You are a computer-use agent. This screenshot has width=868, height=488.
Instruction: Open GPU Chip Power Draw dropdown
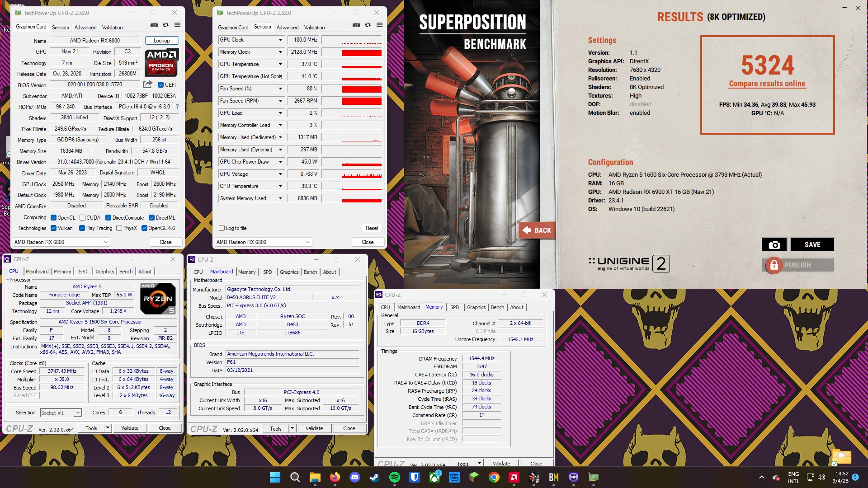pyautogui.click(x=280, y=162)
